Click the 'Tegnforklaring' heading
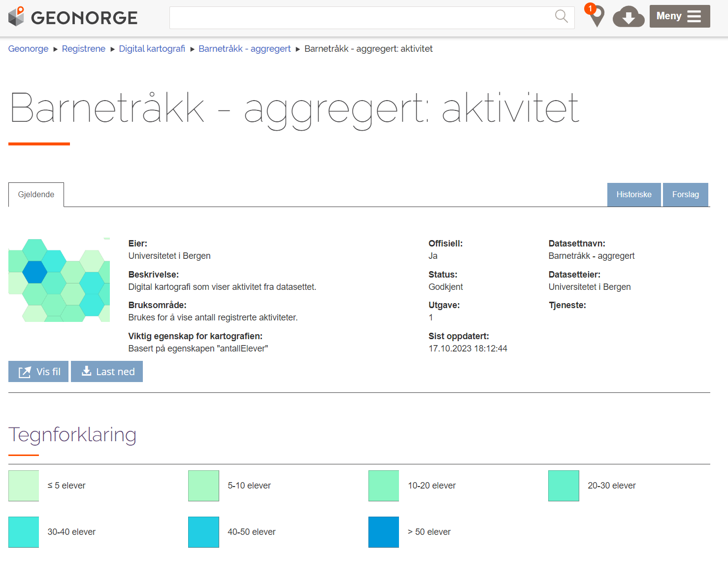The width and height of the screenshot is (728, 561). [x=72, y=435]
